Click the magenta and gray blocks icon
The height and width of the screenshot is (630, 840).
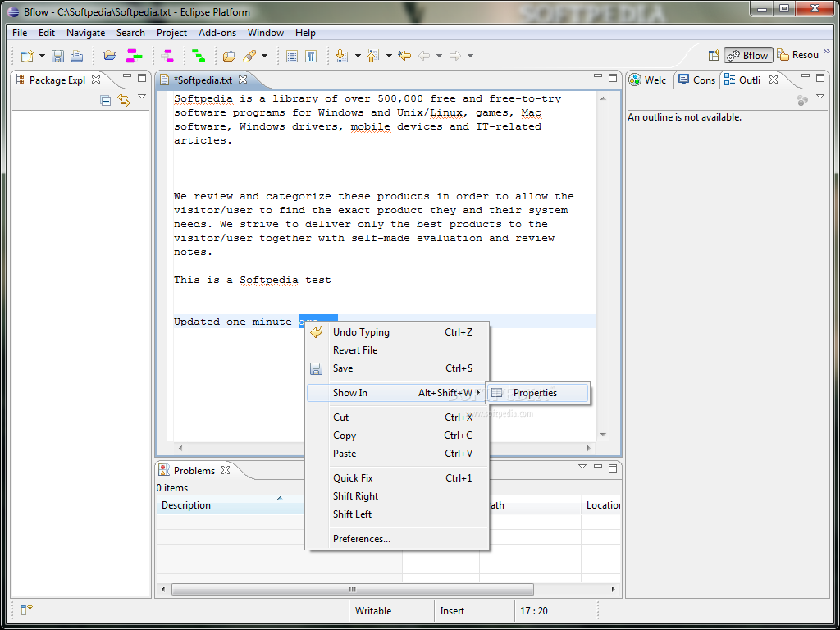(167, 56)
